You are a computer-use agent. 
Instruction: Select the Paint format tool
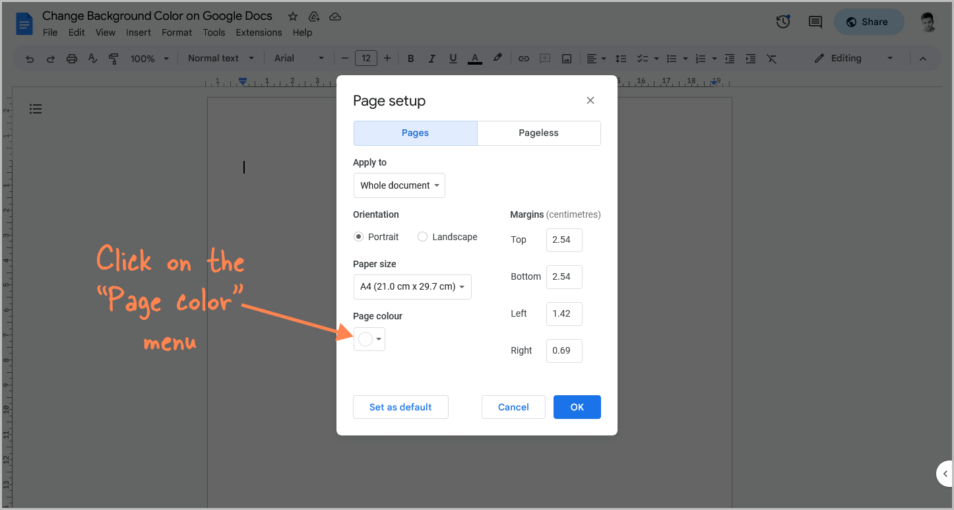pyautogui.click(x=113, y=58)
